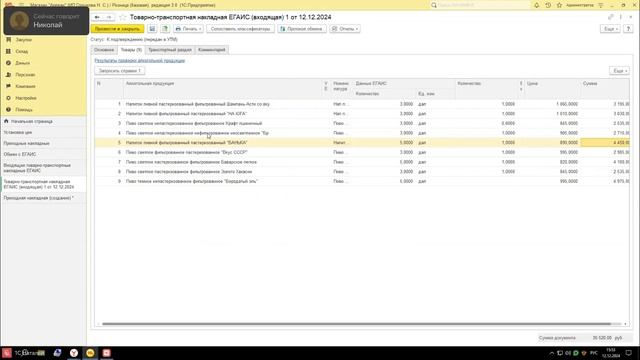640x360 pixels.
Task: Switch to the "Комментарий" tab
Action: click(x=212, y=50)
